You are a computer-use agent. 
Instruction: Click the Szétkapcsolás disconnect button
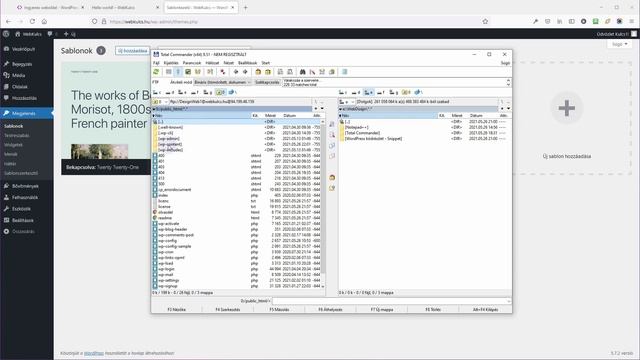tap(267, 82)
